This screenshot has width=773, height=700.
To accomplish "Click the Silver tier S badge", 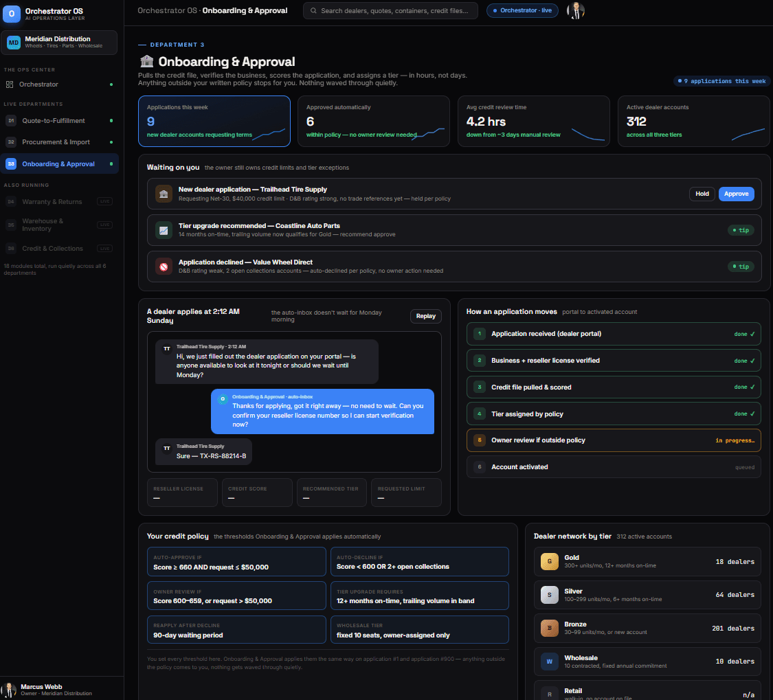I will (550, 595).
